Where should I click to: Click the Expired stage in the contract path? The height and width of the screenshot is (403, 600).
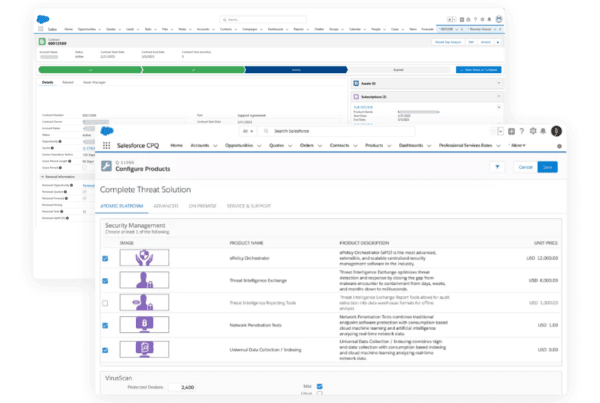tap(398, 70)
